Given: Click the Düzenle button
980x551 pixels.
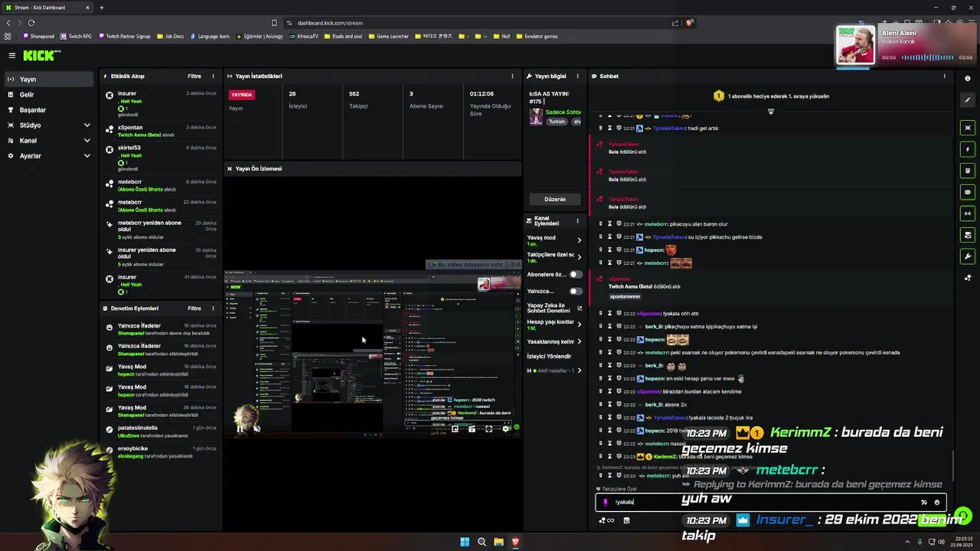Looking at the screenshot, I should coord(554,199).
